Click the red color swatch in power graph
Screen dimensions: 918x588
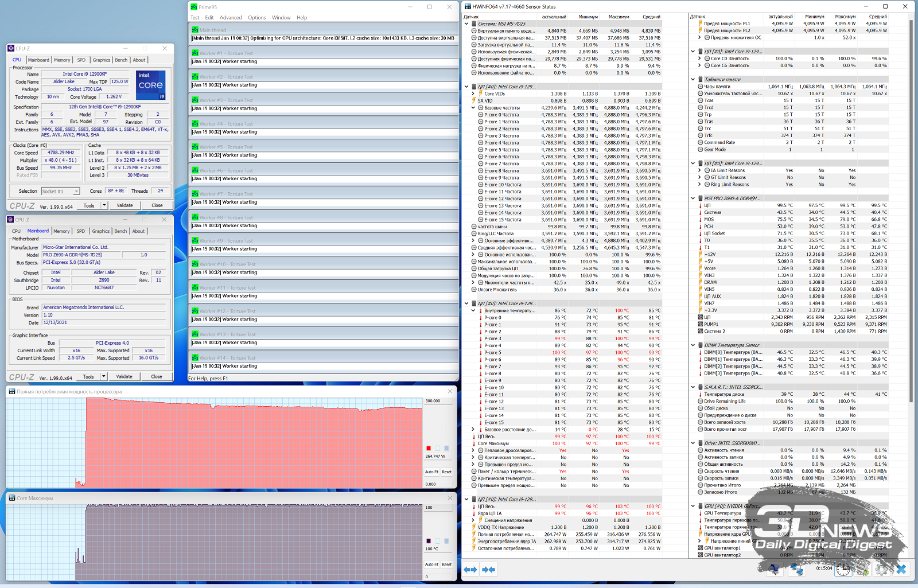429,448
